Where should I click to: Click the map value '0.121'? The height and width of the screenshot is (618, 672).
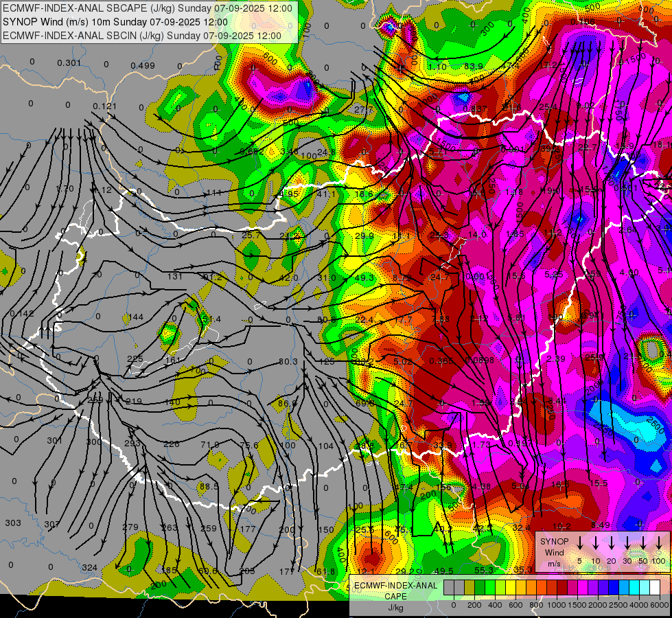[104, 106]
